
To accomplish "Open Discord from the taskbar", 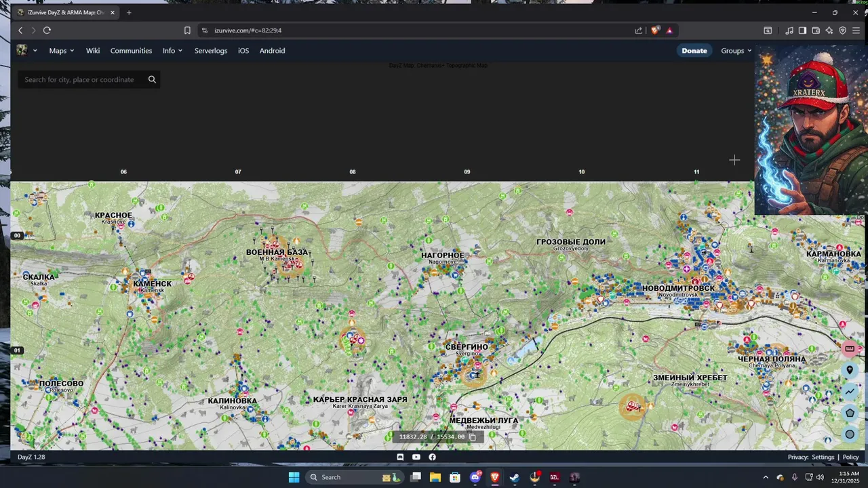I will click(475, 477).
